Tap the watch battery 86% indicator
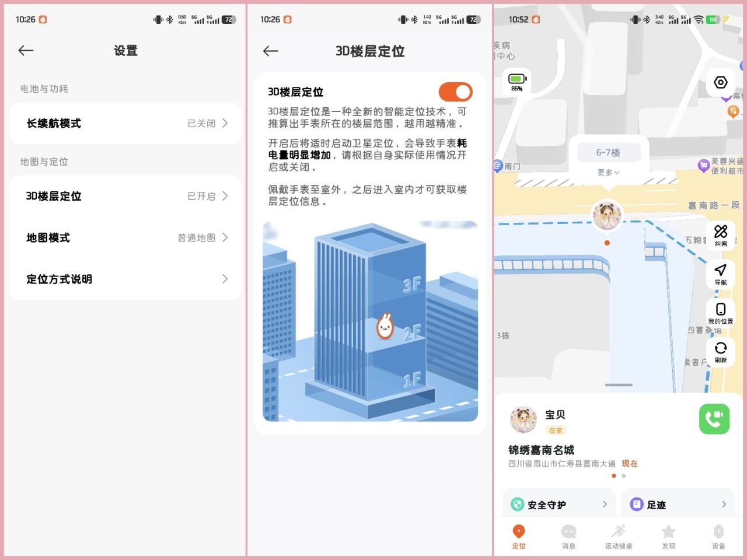The image size is (747, 560). click(x=517, y=82)
